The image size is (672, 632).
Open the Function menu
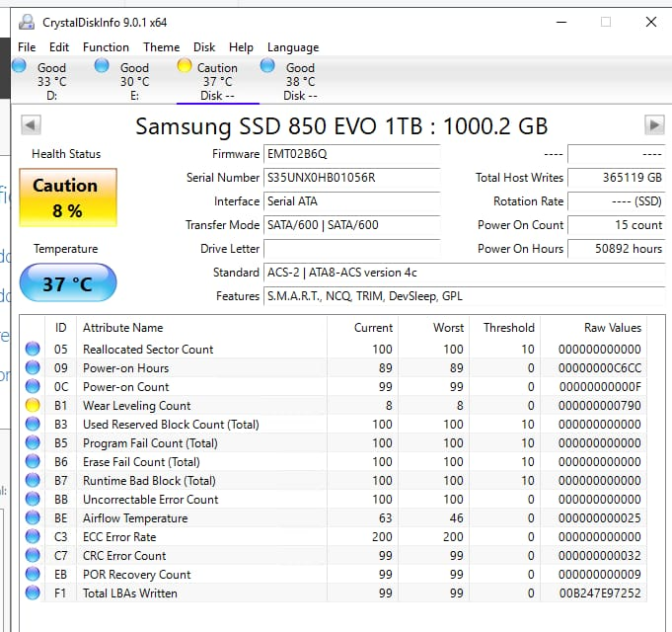106,47
